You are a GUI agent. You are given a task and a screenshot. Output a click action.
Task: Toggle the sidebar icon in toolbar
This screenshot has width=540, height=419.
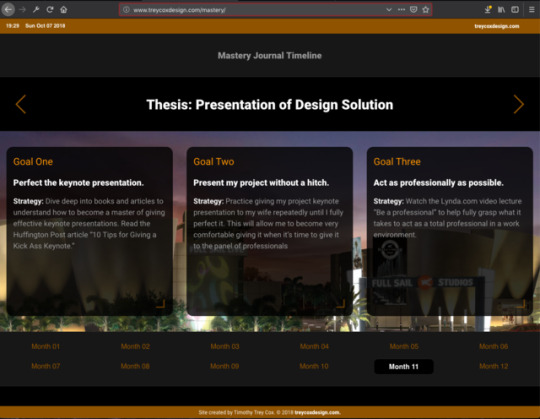[515, 10]
